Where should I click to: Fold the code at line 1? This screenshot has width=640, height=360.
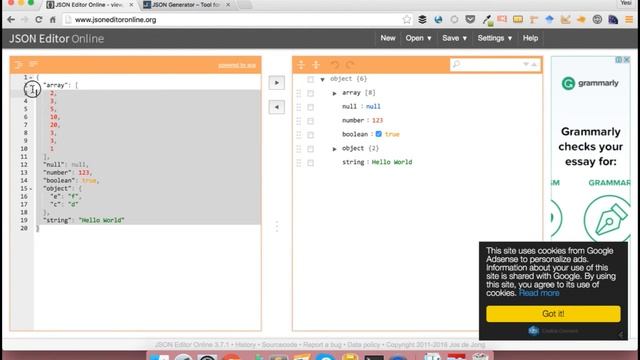click(31, 78)
